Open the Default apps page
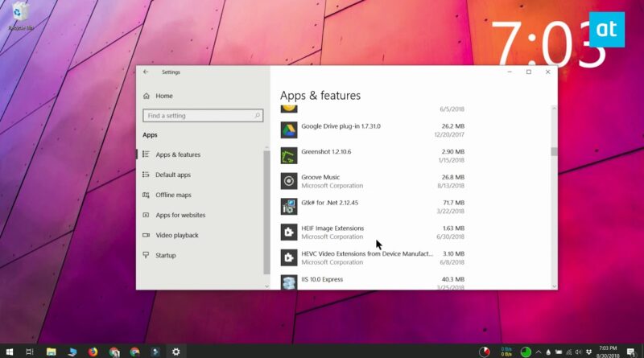This screenshot has width=644, height=358. coord(173,175)
